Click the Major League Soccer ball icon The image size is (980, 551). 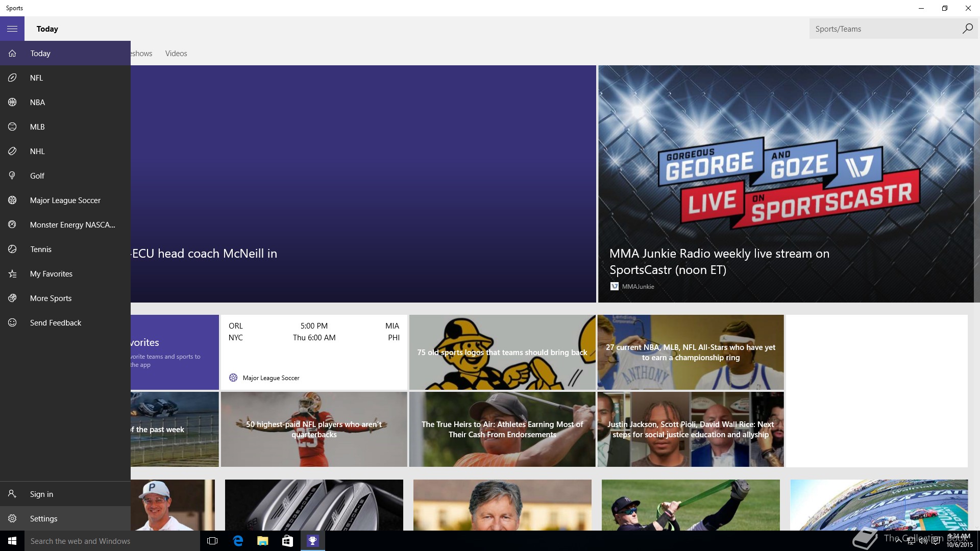point(12,200)
